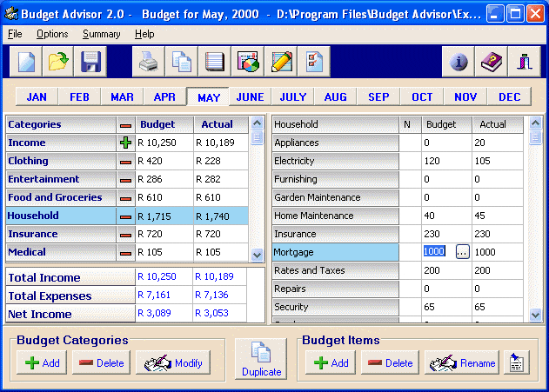The width and height of the screenshot is (549, 392).
Task: Select the Income category row
Action: [x=61, y=143]
